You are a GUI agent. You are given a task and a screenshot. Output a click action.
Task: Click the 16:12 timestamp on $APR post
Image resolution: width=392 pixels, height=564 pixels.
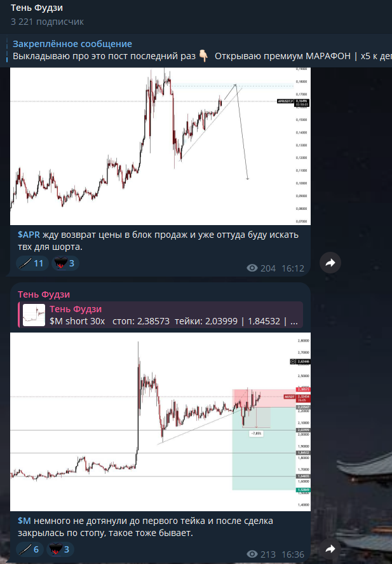point(293,268)
